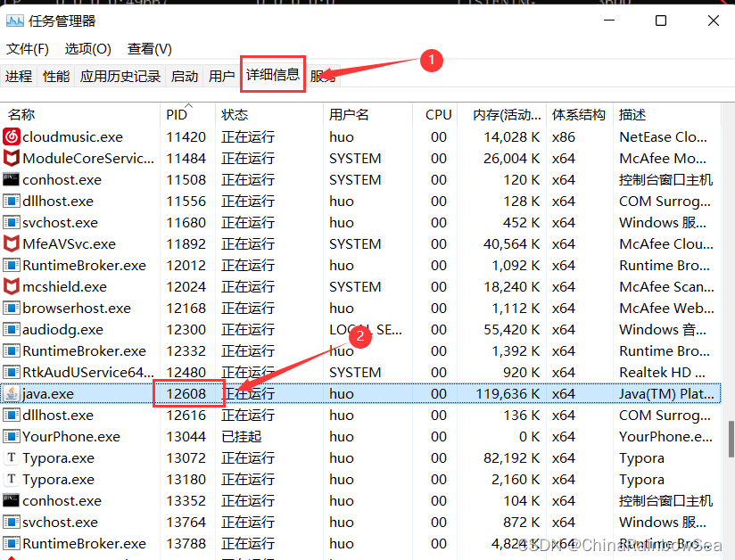735x560 pixels.
Task: Click LOCAL SE... username of audiodg.exe
Action: click(366, 329)
